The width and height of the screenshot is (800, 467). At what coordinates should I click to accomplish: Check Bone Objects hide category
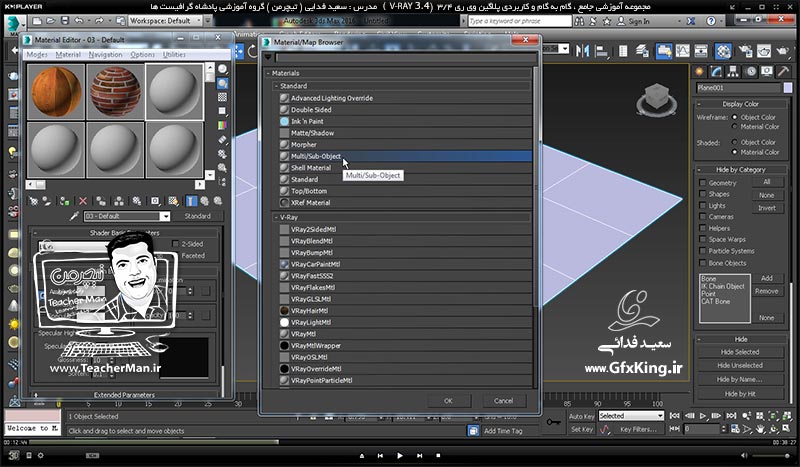tap(703, 263)
